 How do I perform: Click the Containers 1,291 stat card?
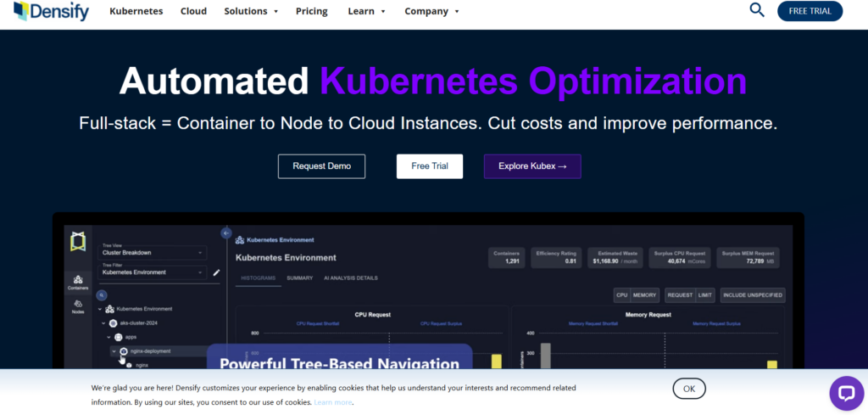pyautogui.click(x=507, y=258)
